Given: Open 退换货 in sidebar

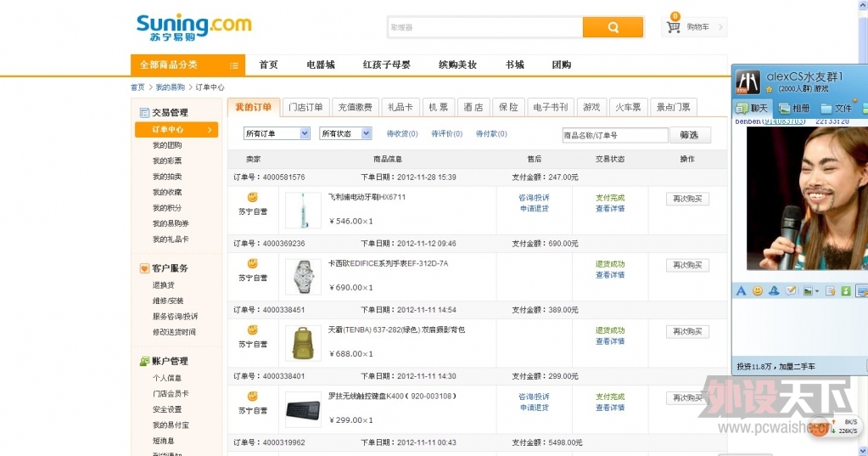Looking at the screenshot, I should (x=163, y=285).
